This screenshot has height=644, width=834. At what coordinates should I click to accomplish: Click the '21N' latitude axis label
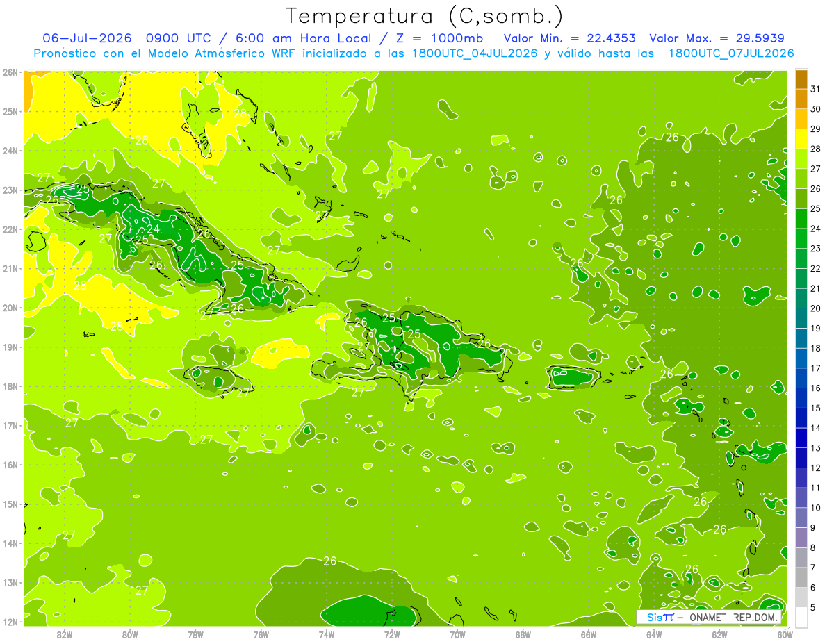[x=10, y=268]
